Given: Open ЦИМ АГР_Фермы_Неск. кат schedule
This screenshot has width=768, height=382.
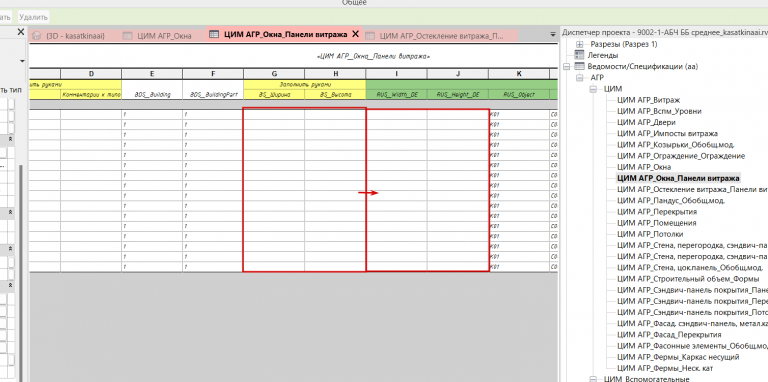Looking at the screenshot, I should 665,368.
